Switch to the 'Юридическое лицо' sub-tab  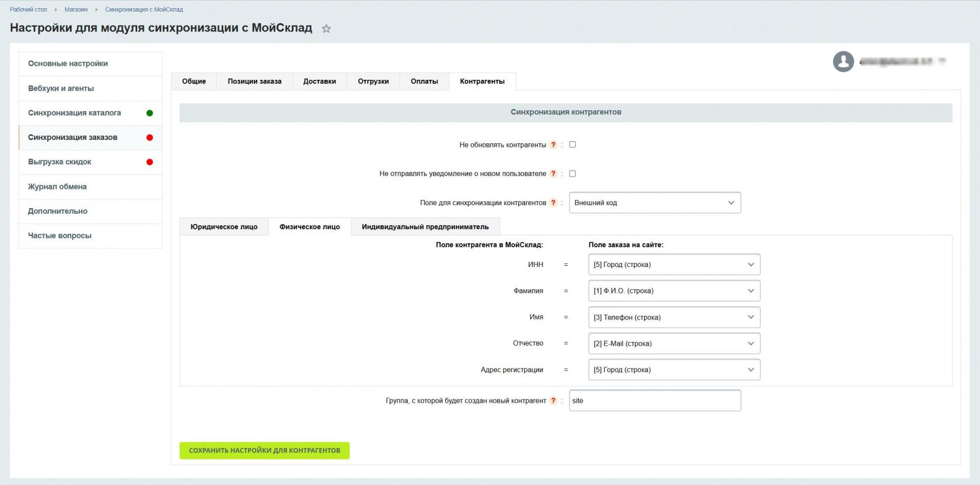224,227
